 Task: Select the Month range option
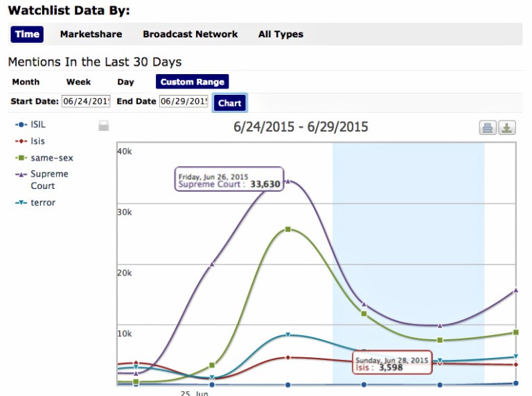tap(26, 82)
